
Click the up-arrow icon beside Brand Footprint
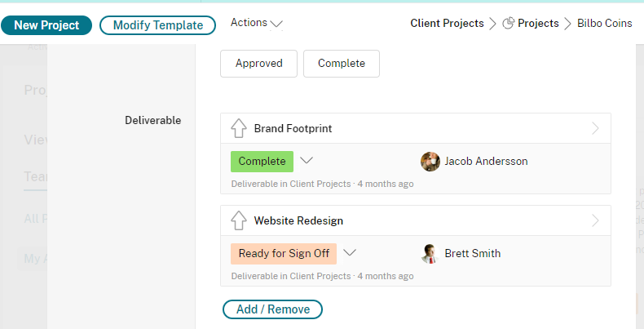(x=239, y=128)
